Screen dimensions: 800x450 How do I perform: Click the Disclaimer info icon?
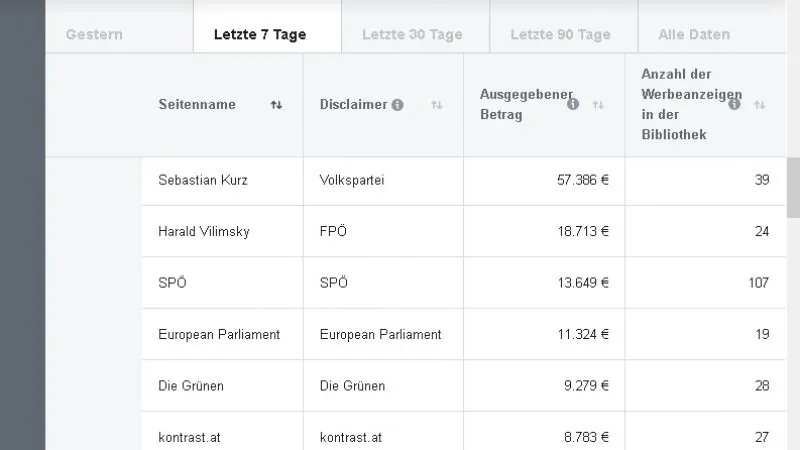[x=397, y=105]
